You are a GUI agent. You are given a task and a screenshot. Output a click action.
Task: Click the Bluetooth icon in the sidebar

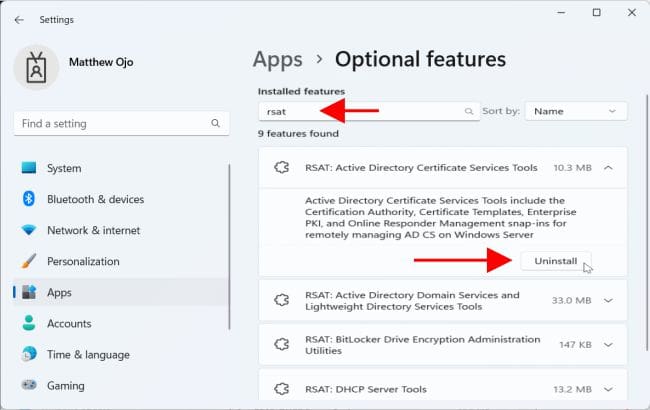28,199
